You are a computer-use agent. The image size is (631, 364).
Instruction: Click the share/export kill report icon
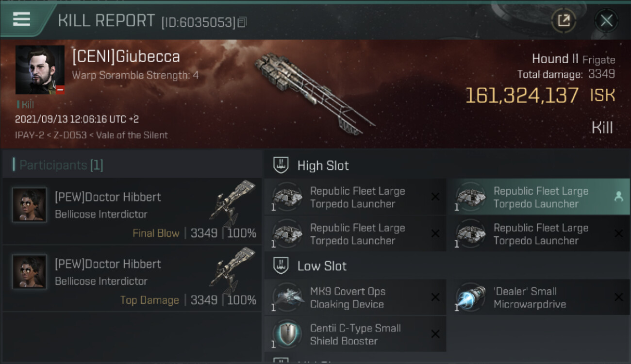point(564,20)
